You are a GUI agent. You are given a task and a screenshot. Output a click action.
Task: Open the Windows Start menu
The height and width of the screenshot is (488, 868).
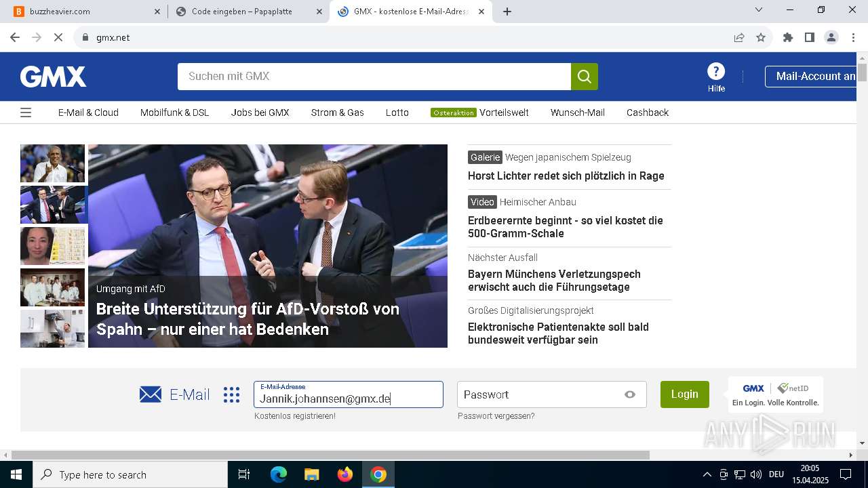(x=16, y=474)
